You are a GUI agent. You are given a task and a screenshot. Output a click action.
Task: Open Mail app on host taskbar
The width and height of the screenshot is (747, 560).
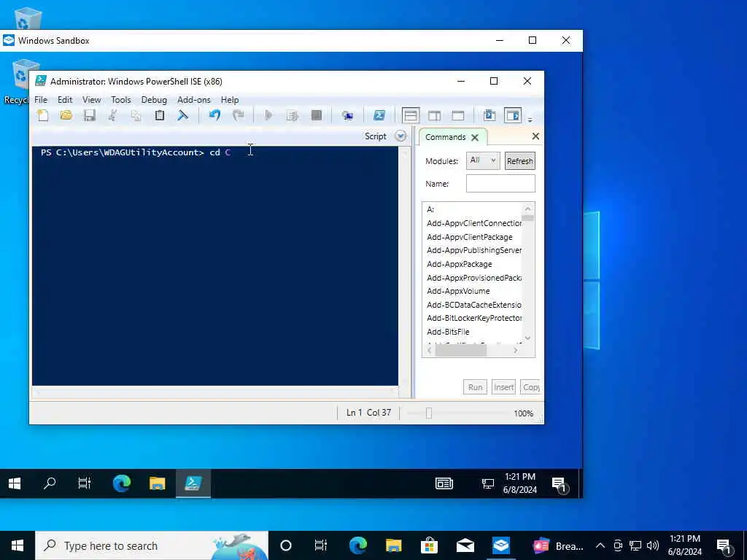tap(465, 545)
